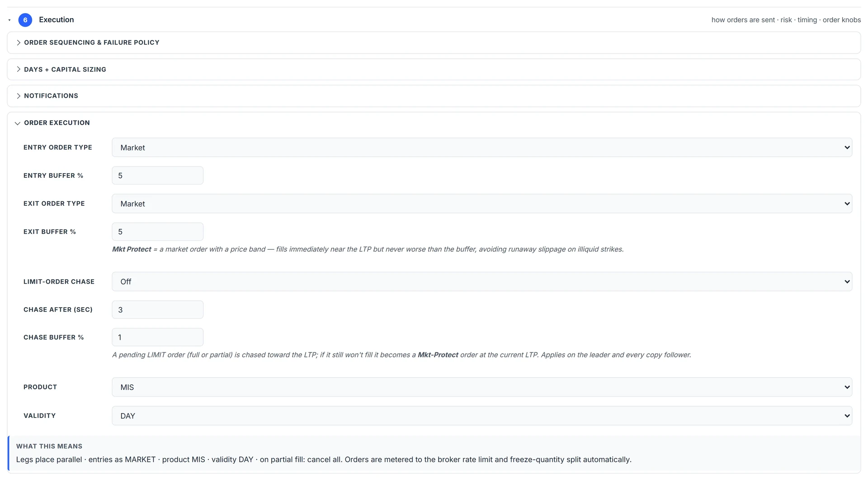The image size is (868, 480).
Task: Click the Chase After (sec) field
Action: coord(157,310)
